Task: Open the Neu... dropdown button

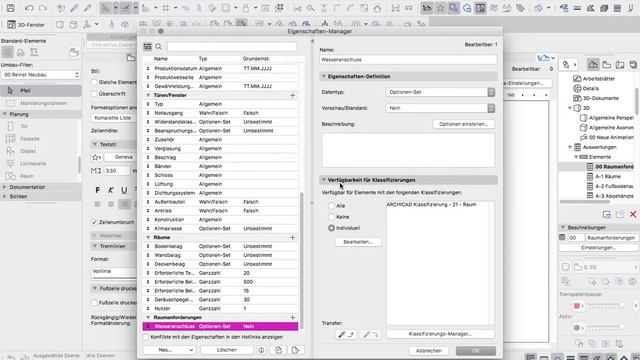Action: point(169,350)
